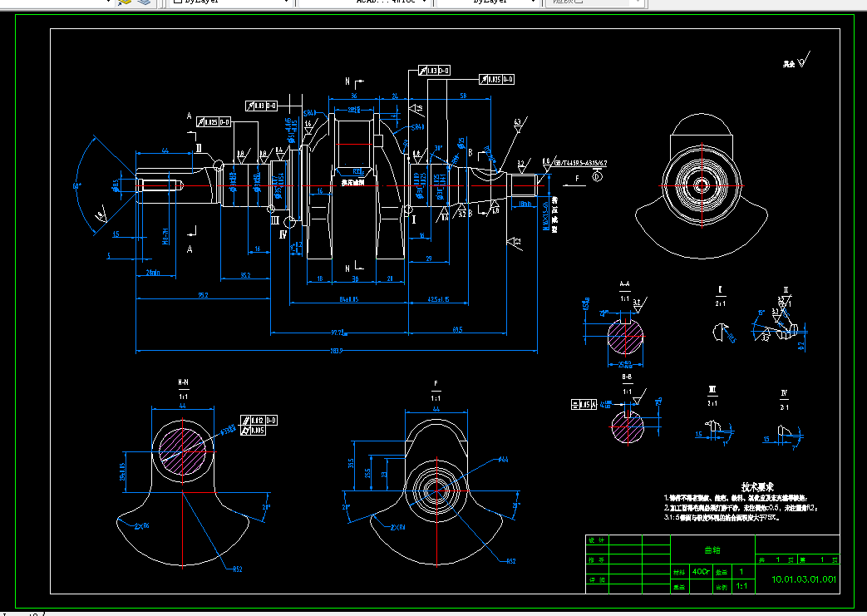
Task: Click the 技术要求 heading text
Action: click(x=757, y=486)
